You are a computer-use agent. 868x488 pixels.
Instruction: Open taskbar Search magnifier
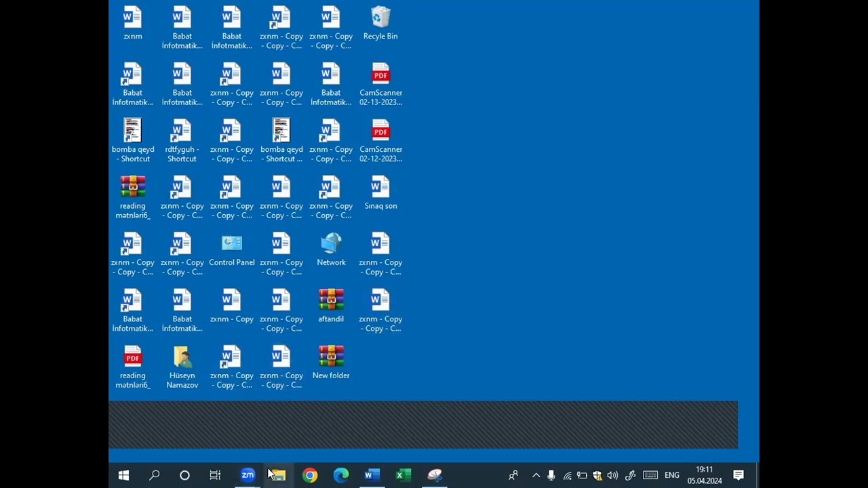(154, 475)
